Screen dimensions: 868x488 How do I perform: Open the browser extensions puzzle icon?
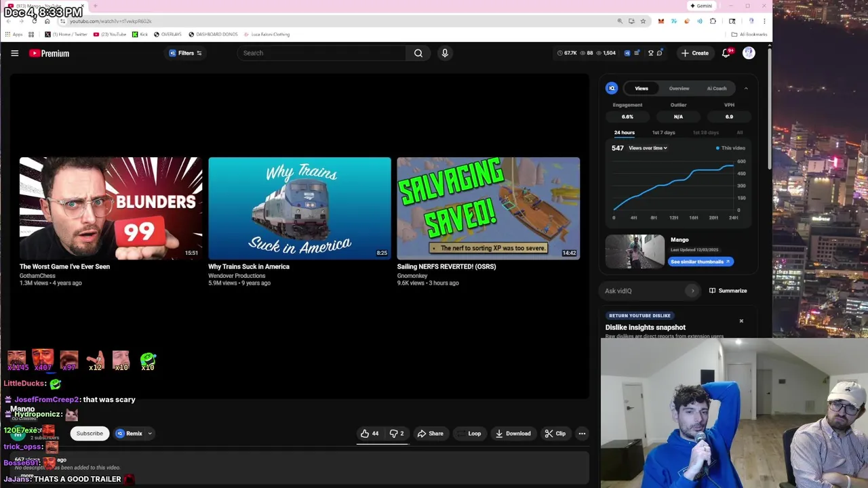pyautogui.click(x=713, y=21)
